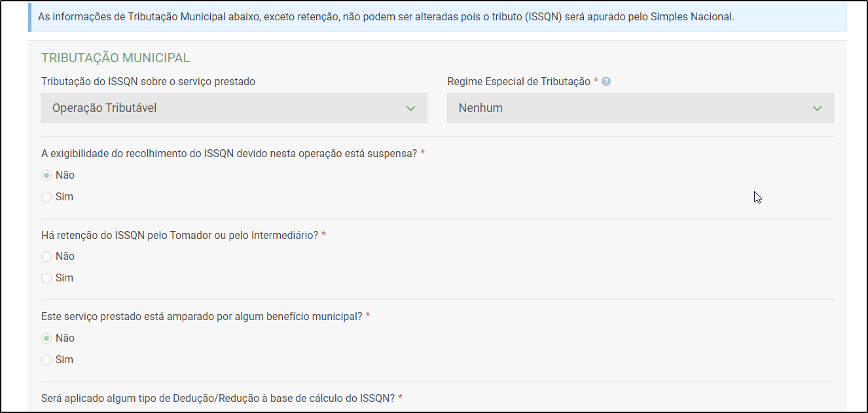Click the help icon beside Regime Especial de Tributação

(606, 82)
